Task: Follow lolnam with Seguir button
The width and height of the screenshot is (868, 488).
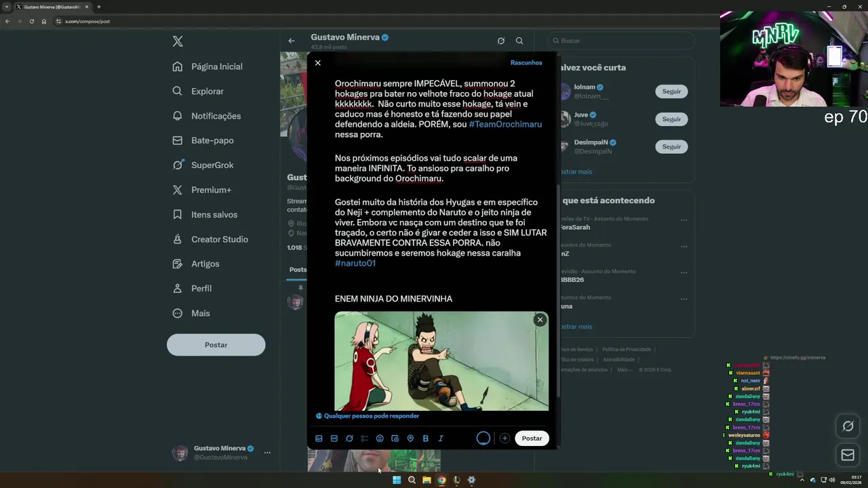Action: click(x=671, y=91)
